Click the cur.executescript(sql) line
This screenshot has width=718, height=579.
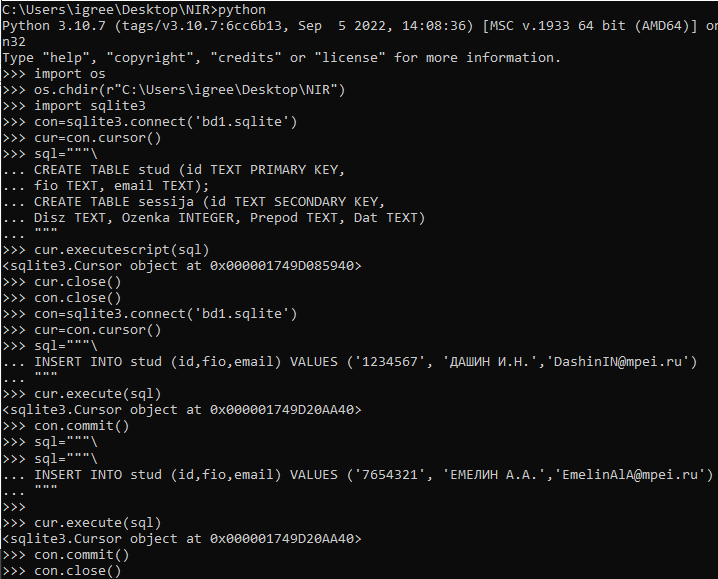[x=106, y=250]
